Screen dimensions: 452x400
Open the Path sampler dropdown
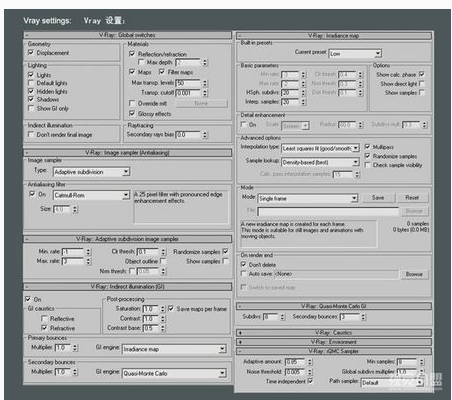click(x=393, y=383)
